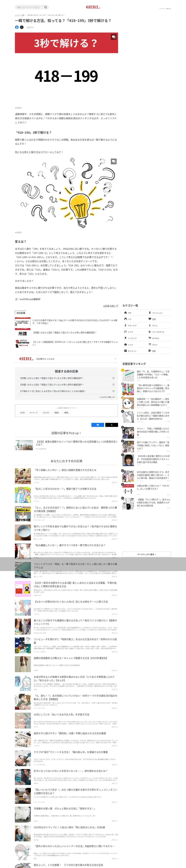186x868 pixels.
Task: Select the #最後 keyword tag
Action: tap(56, 412)
